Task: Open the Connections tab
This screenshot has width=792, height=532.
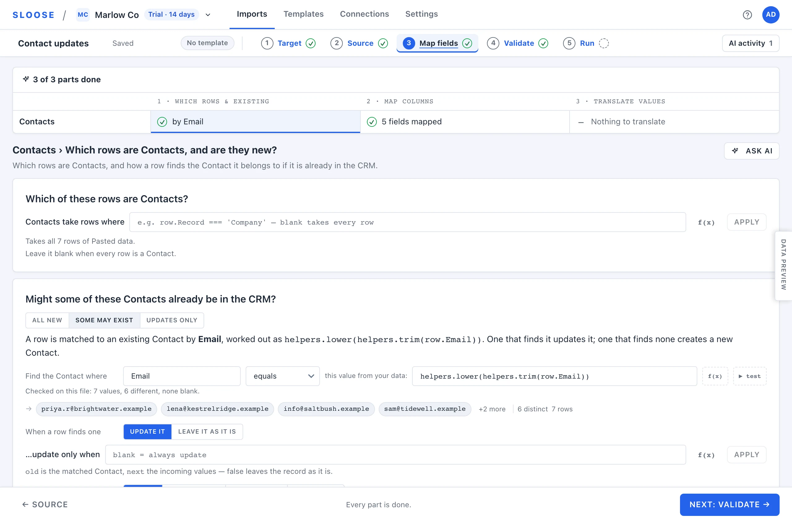Action: pyautogui.click(x=364, y=14)
